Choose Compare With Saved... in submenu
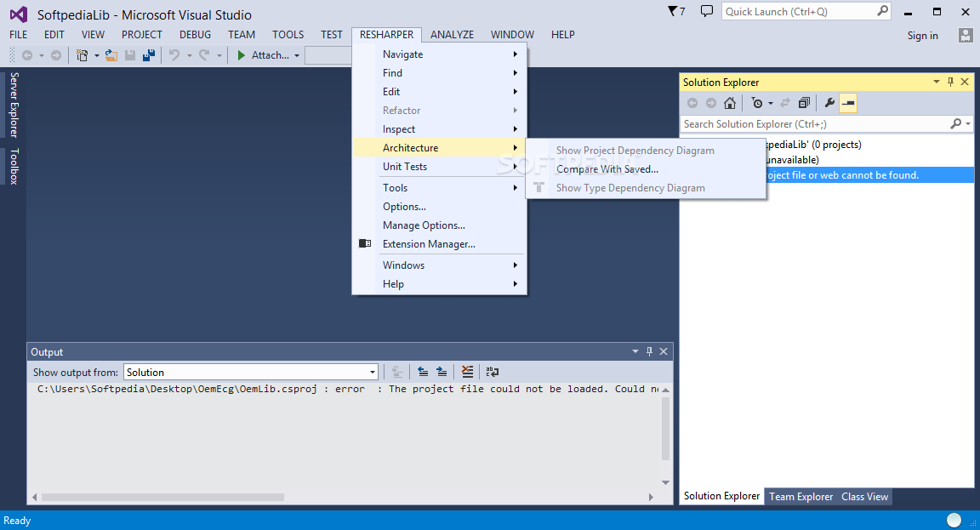 646,169
